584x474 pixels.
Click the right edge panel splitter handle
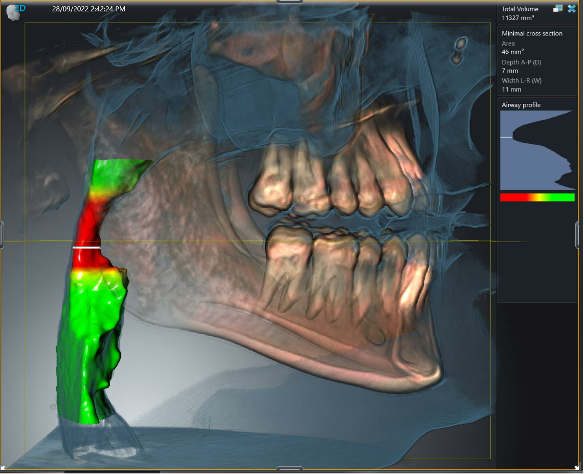click(x=577, y=234)
